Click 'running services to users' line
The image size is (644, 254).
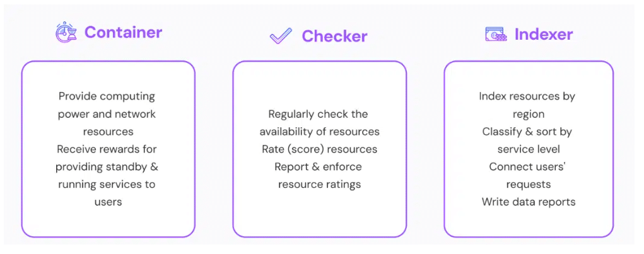click(x=107, y=193)
